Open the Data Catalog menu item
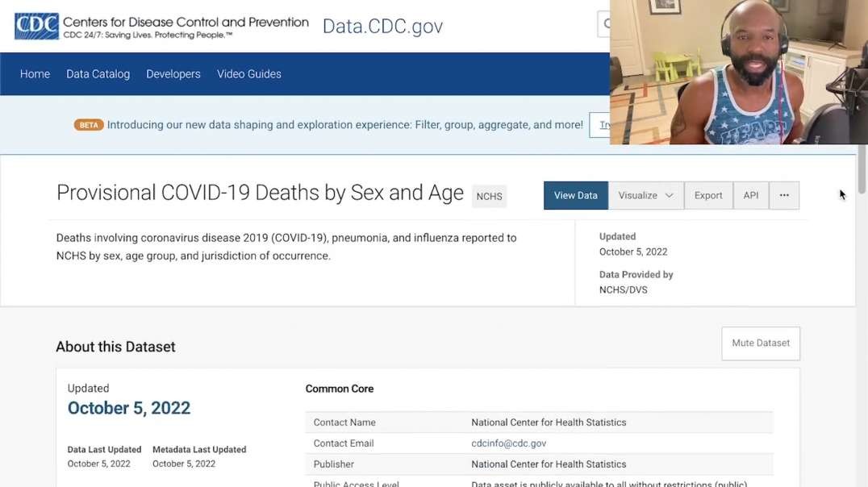Image resolution: width=868 pixels, height=487 pixels. point(98,73)
